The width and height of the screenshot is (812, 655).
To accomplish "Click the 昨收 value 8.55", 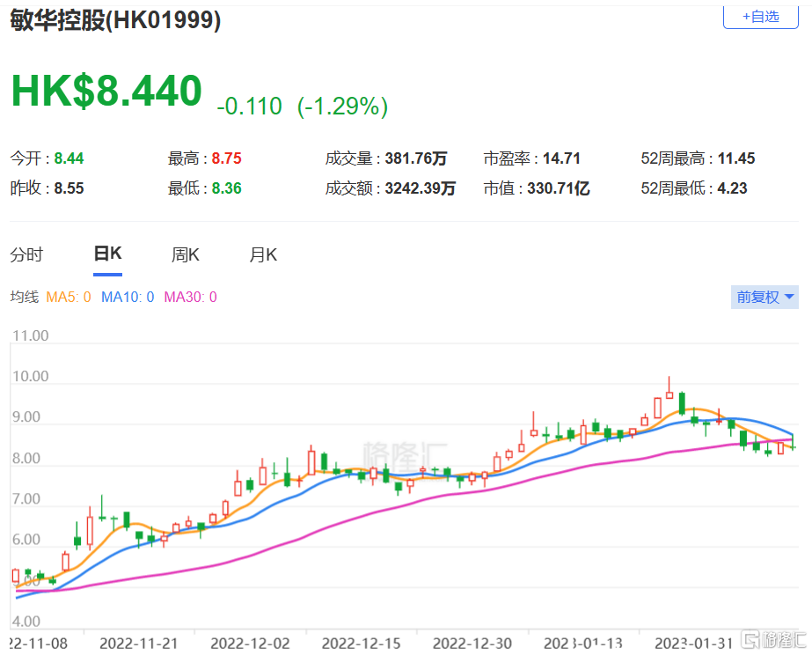I will [69, 188].
